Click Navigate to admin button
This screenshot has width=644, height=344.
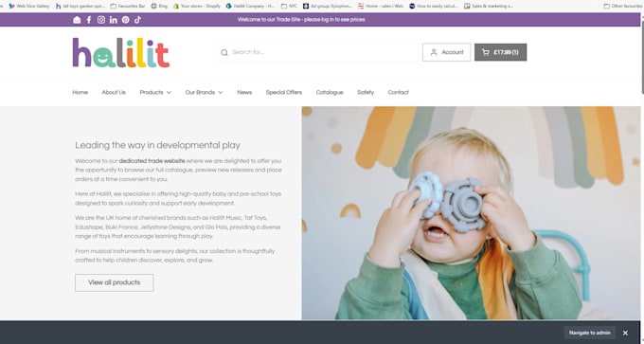pos(590,333)
